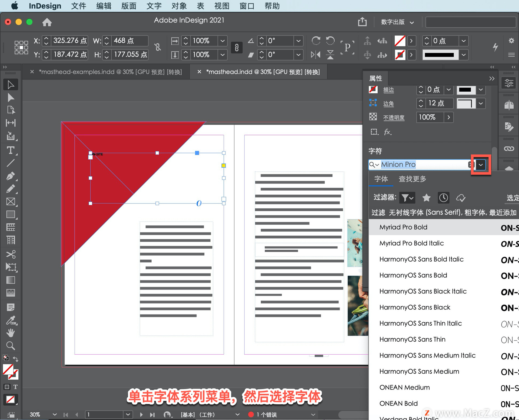Click the stroke color swatch in Properties
Screen dimensions: 519x420
point(373,89)
